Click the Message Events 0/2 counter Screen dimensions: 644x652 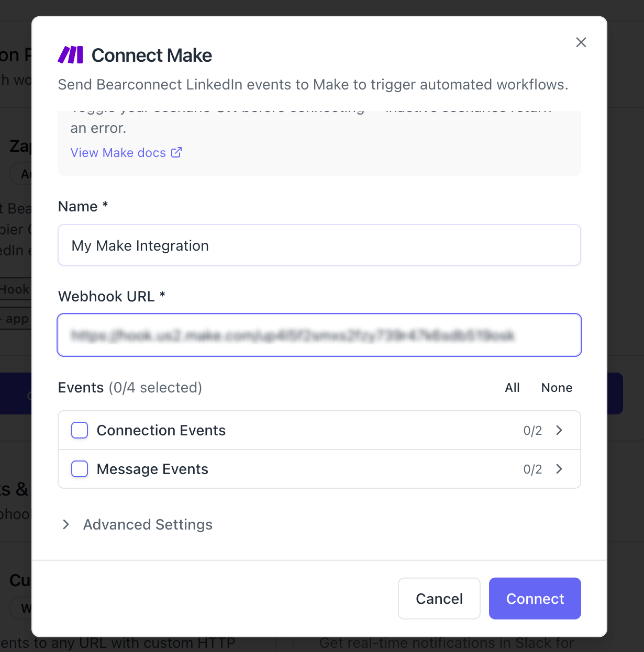[x=532, y=469]
